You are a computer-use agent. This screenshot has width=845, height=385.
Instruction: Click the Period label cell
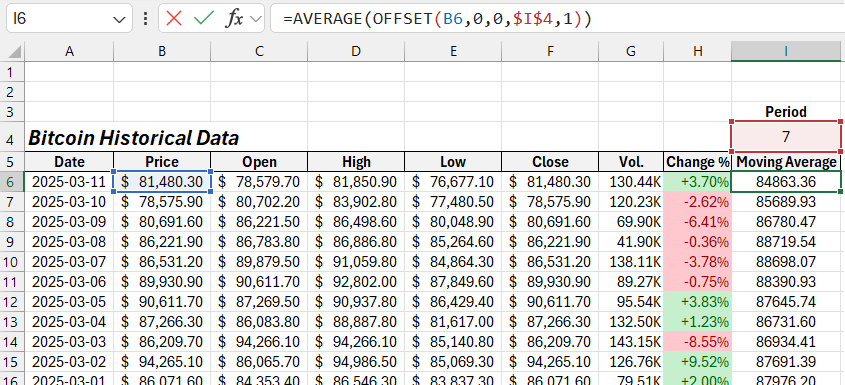tap(786, 112)
